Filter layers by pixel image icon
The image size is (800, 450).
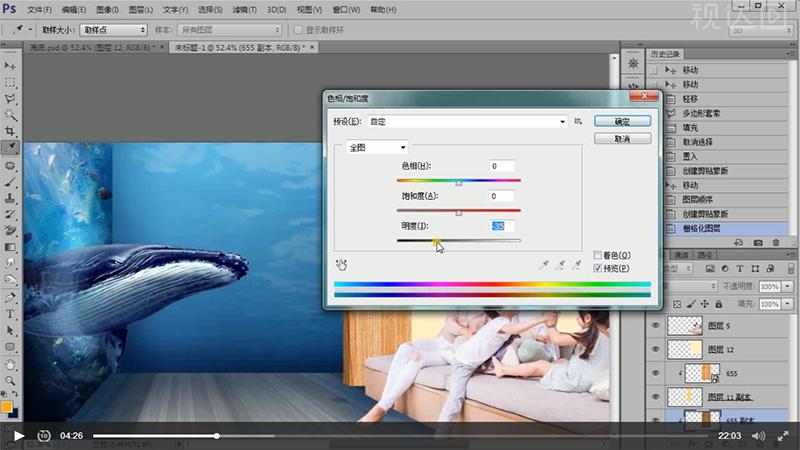(710, 268)
